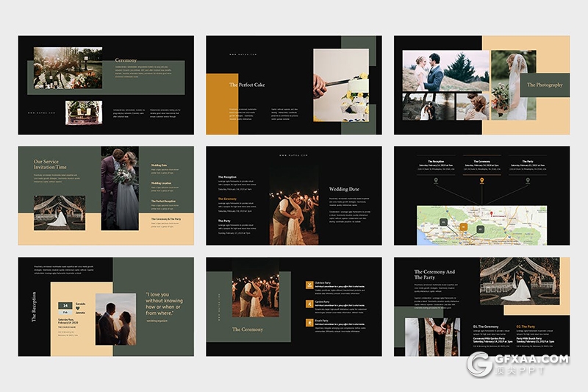Open The Perfect Cake slide
The width and height of the screenshot is (588, 392).
(293, 85)
